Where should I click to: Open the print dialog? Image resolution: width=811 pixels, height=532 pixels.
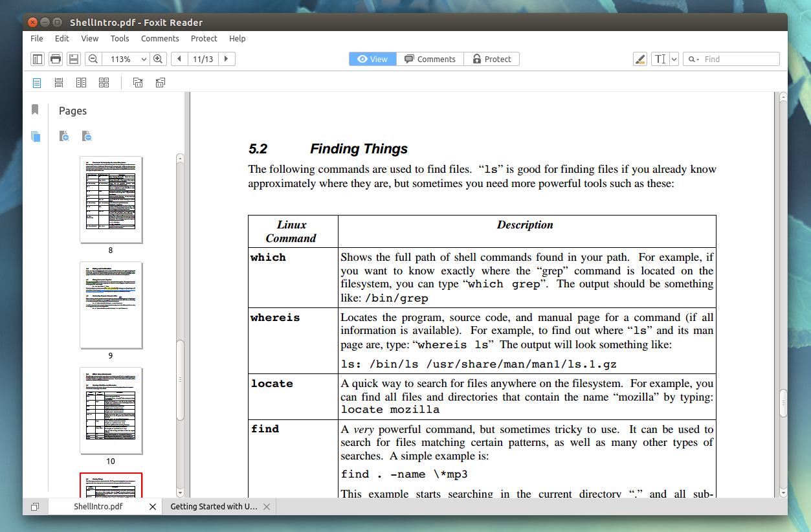pyautogui.click(x=55, y=58)
